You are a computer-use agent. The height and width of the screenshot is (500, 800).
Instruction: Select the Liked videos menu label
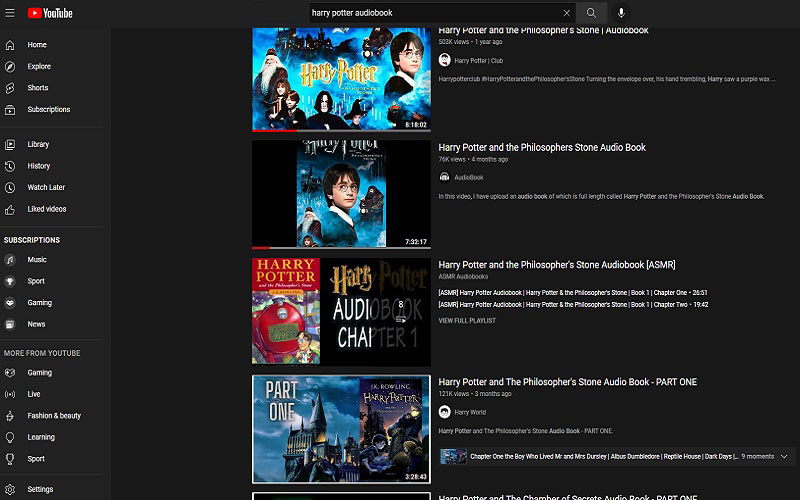[x=47, y=209]
